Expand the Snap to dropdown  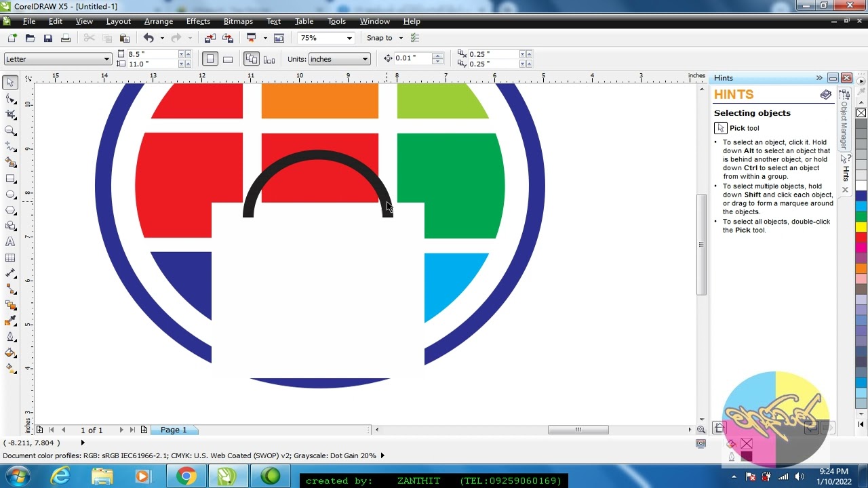point(401,38)
